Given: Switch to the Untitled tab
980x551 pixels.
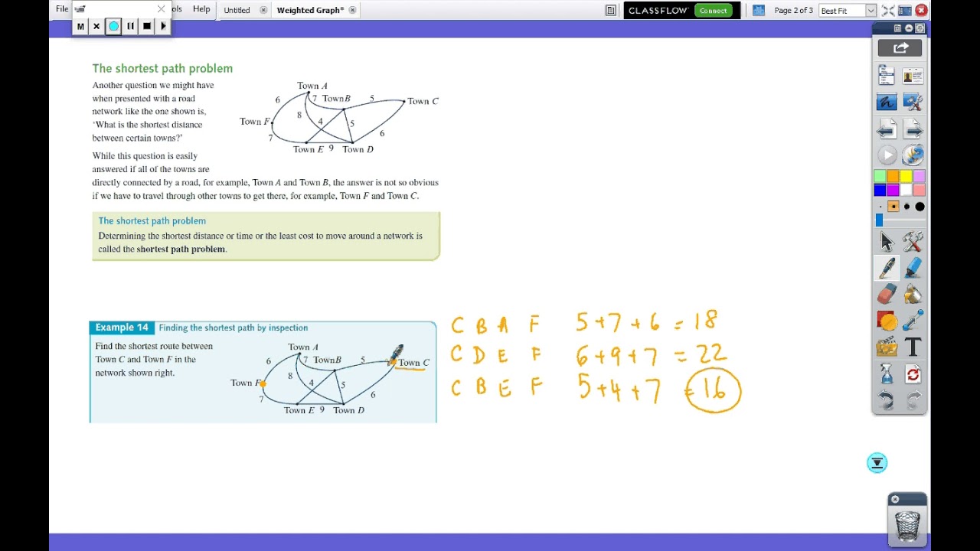Looking at the screenshot, I should click(x=237, y=11).
